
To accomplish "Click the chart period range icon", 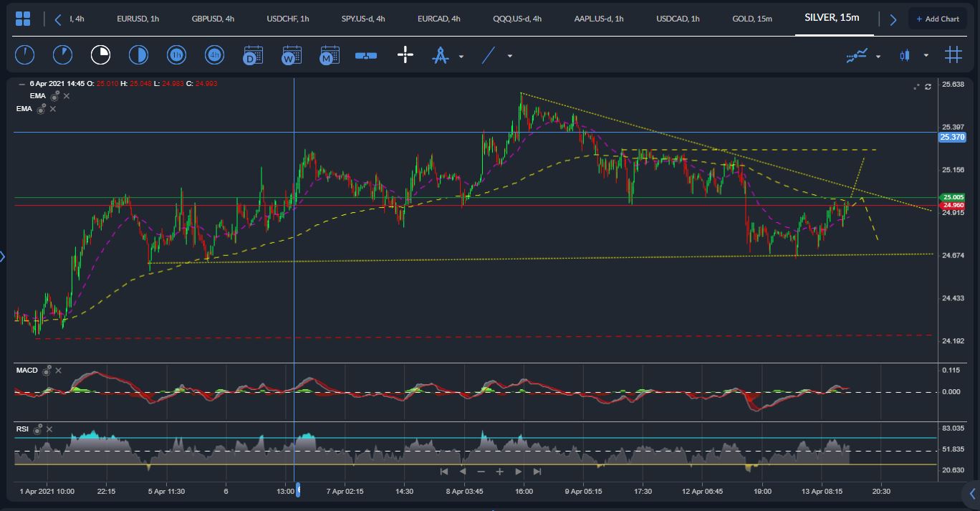I will (366, 55).
